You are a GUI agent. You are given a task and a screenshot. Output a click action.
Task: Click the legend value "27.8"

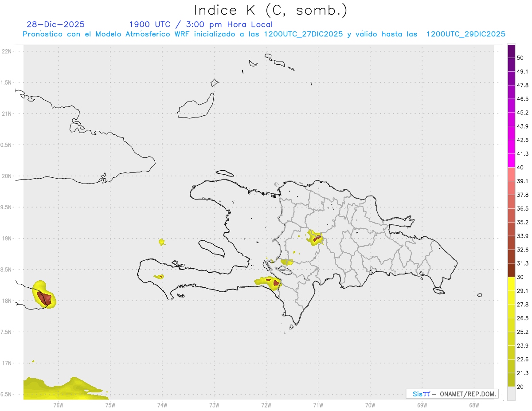click(523, 305)
